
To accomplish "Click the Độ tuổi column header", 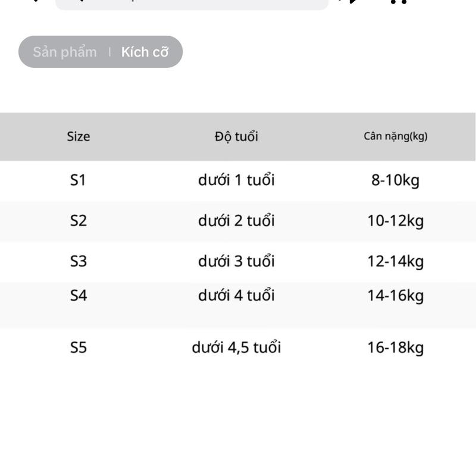I will click(x=236, y=136).
